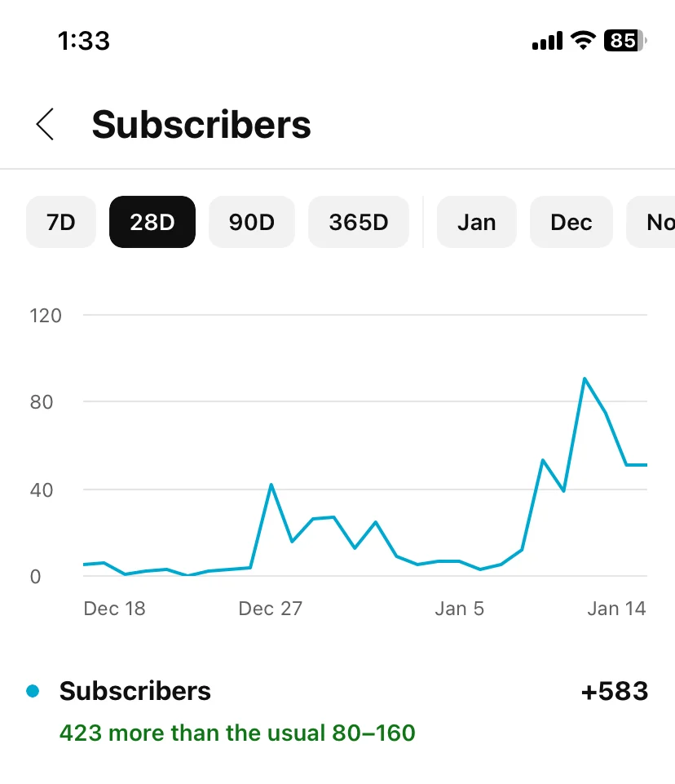675x784 pixels.
Task: Tap the chart peak near Jan 12
Action: [585, 379]
